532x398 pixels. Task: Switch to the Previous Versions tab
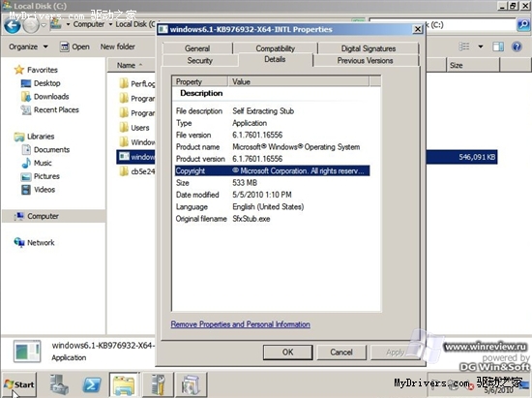tap(366, 60)
